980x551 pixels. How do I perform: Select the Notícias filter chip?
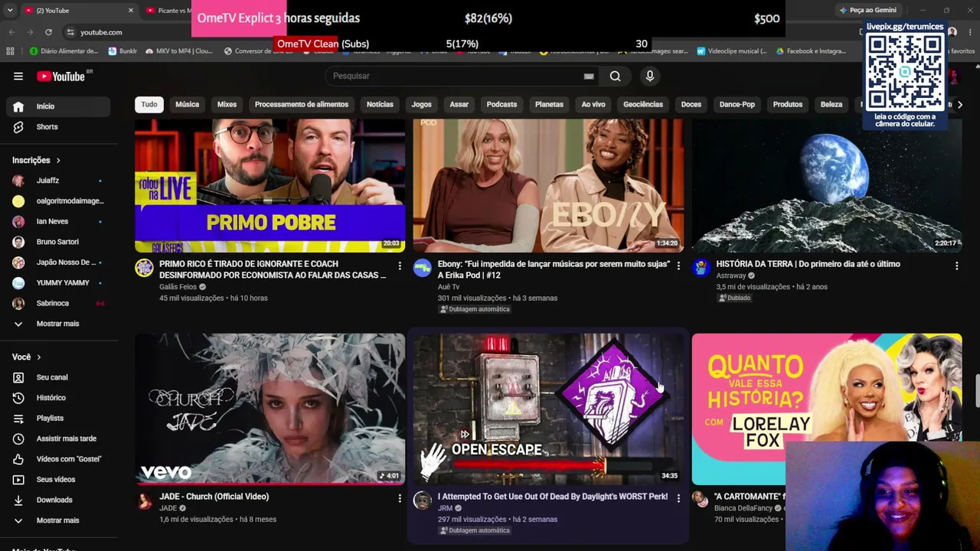pos(380,105)
